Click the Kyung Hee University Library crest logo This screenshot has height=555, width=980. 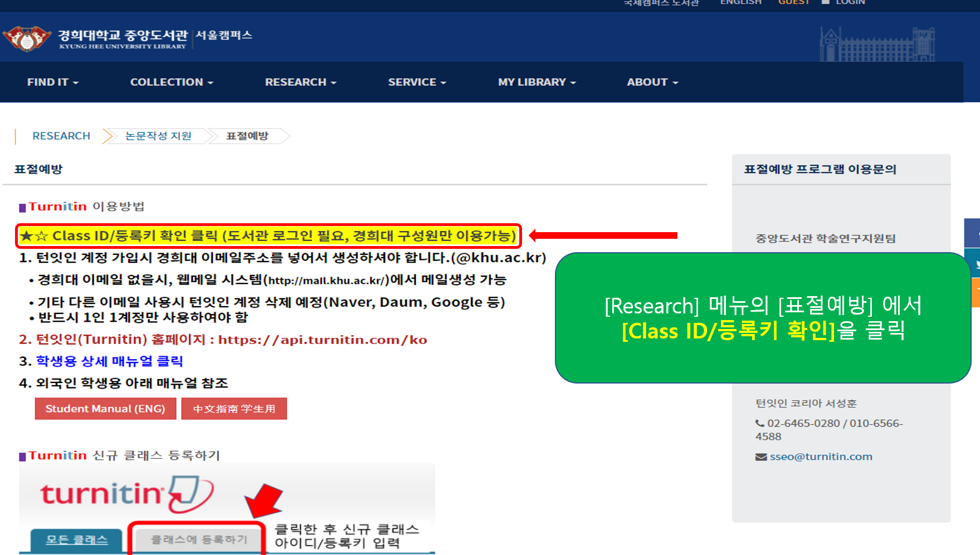coord(27,38)
